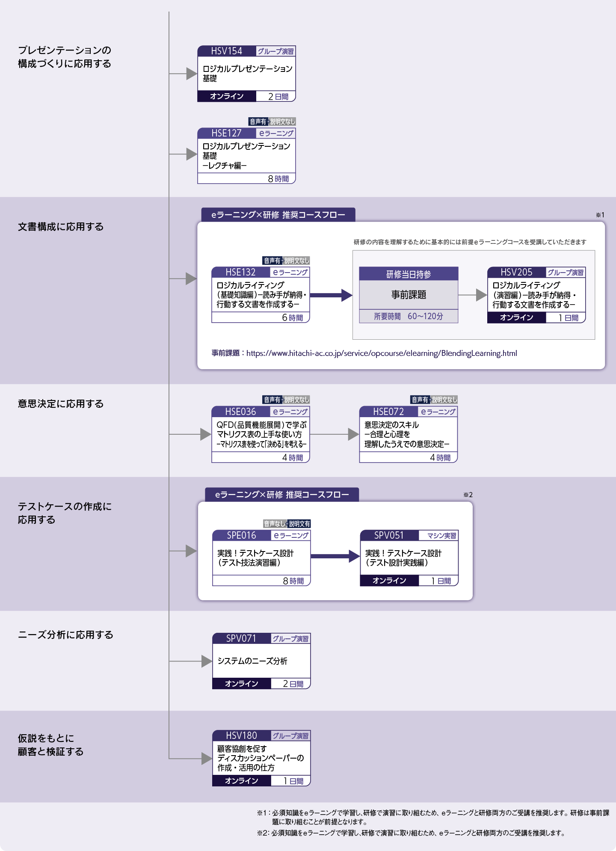Click the オンライン label on HSV205
This screenshot has height=851, width=616.
517,317
